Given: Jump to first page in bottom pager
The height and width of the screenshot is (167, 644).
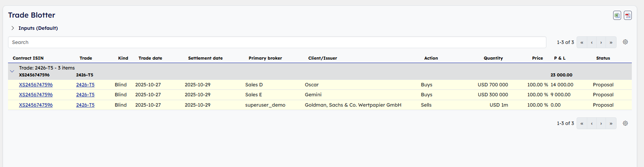Looking at the screenshot, I should click(582, 123).
